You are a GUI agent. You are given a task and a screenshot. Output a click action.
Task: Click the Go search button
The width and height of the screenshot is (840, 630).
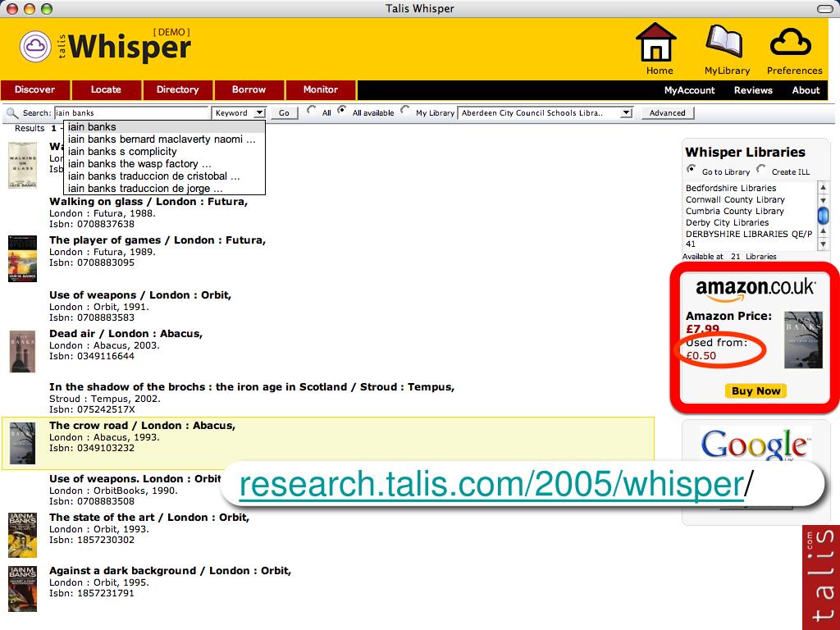point(284,113)
